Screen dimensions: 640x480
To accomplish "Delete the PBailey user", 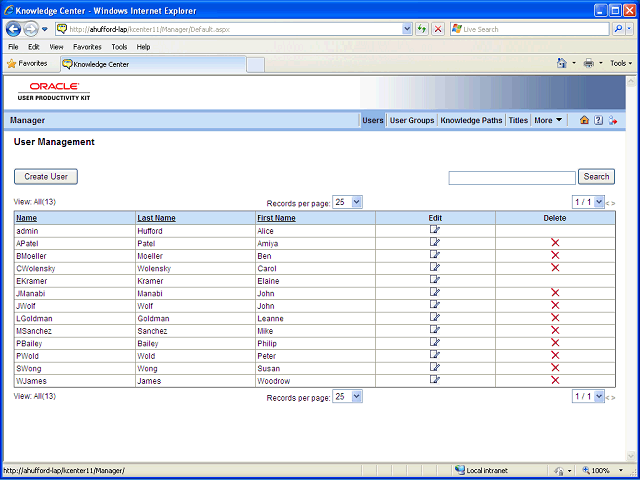I will pyautogui.click(x=555, y=343).
